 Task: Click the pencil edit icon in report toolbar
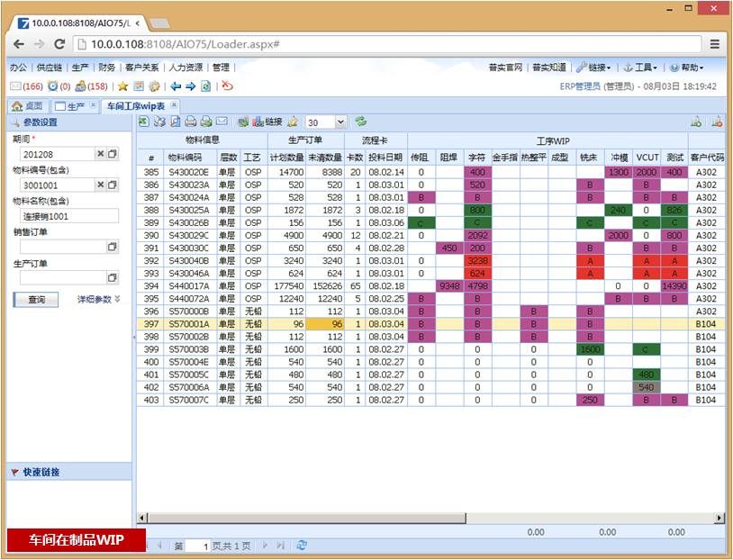(x=293, y=122)
